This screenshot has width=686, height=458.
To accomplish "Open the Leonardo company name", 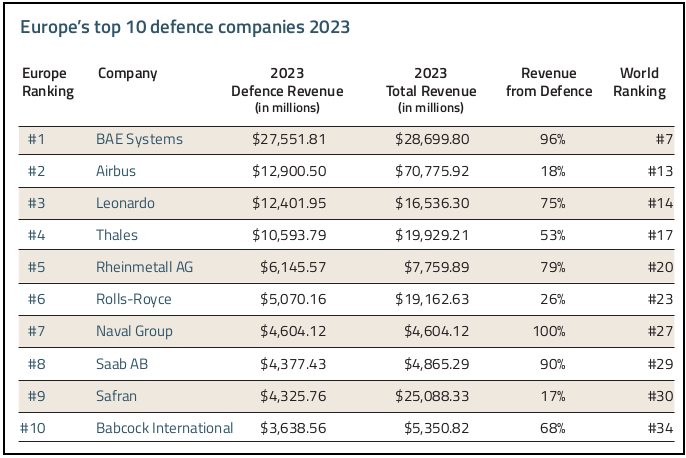I will click(125, 203).
